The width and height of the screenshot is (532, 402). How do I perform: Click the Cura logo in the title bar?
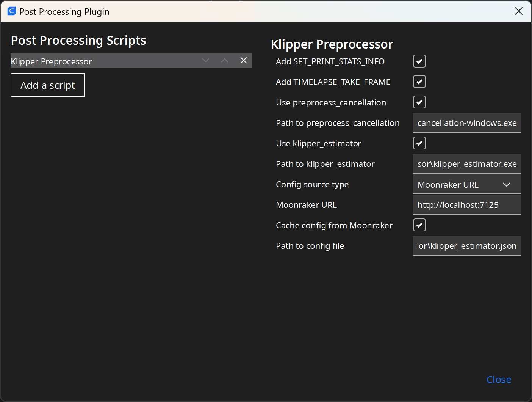click(11, 11)
